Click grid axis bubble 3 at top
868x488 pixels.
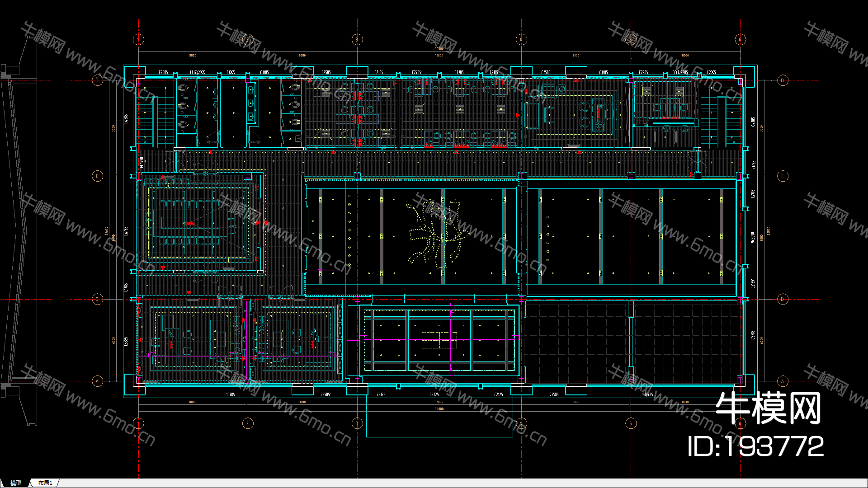(x=357, y=39)
